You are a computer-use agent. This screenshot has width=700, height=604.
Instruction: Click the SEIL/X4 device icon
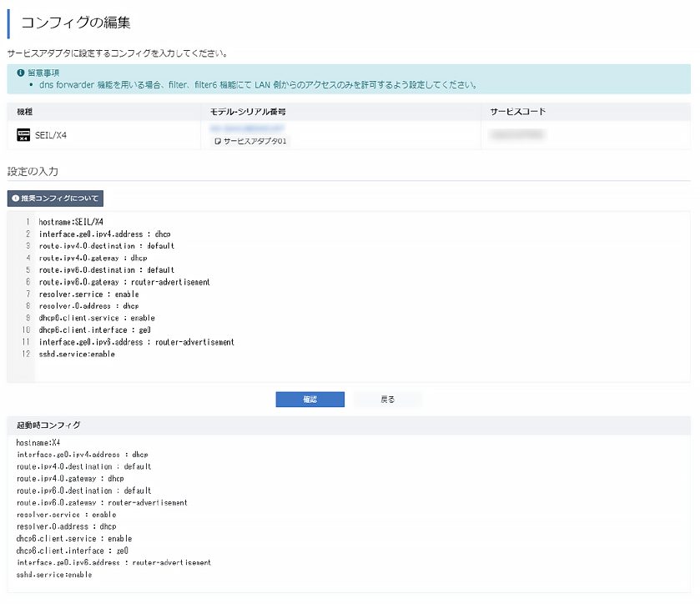tap(23, 135)
